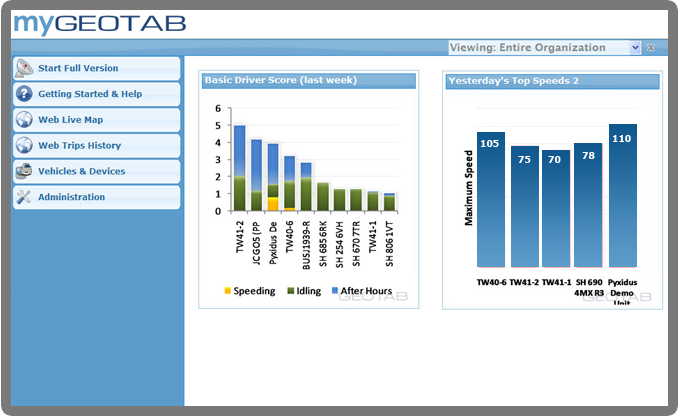Click the Web Live Map globe icon
This screenshot has width=678, height=416.
click(x=24, y=120)
